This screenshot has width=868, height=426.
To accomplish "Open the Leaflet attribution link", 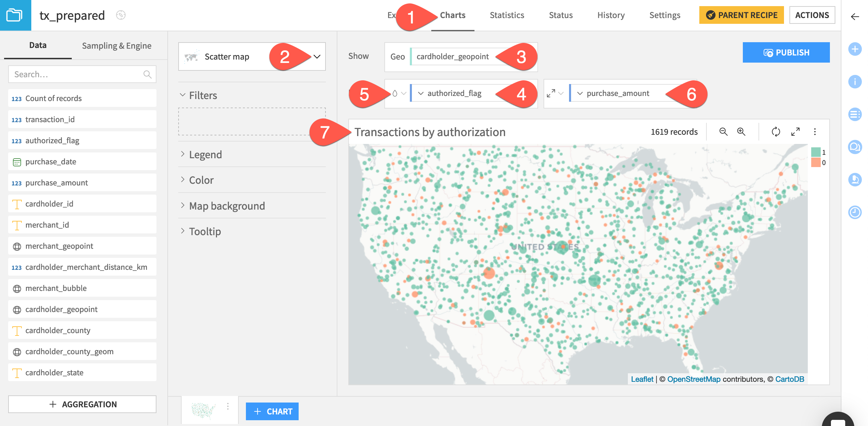I will [x=642, y=379].
